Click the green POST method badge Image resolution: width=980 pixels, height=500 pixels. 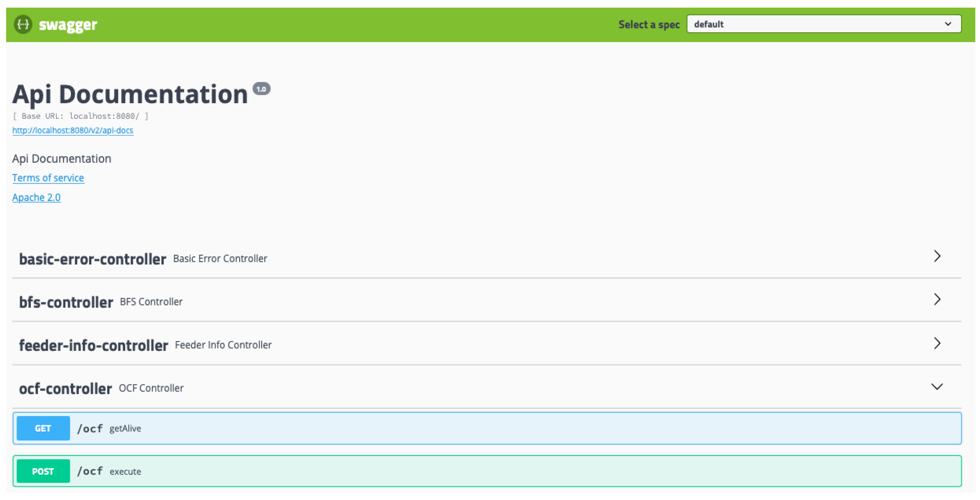43,472
